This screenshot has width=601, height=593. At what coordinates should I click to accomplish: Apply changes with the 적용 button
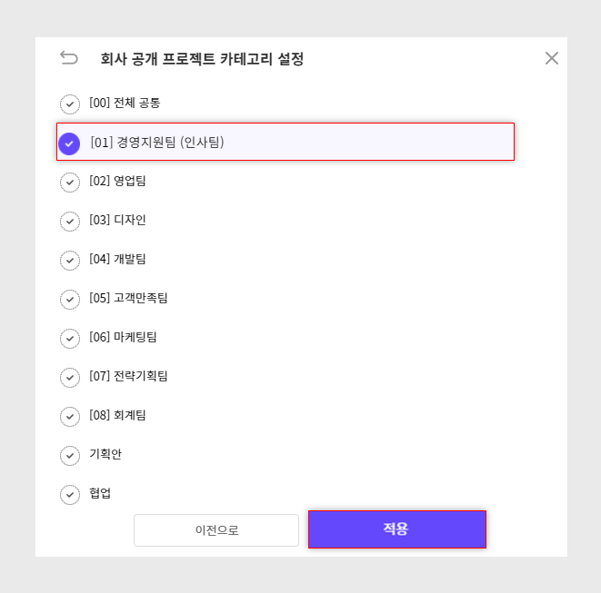coord(397,529)
